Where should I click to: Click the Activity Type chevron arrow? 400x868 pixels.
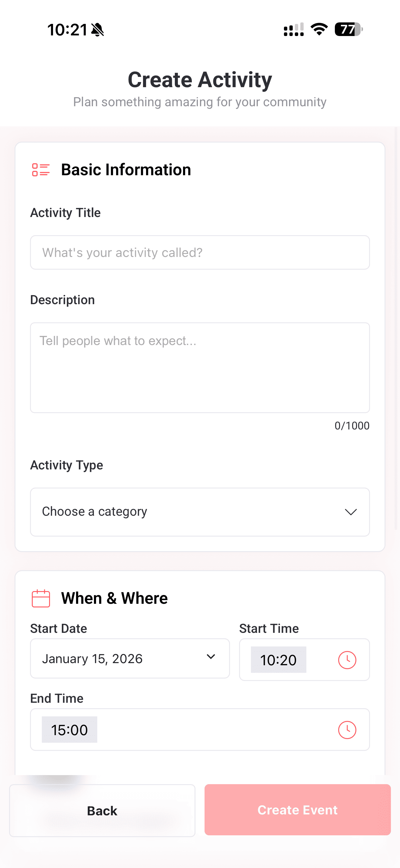pyautogui.click(x=351, y=512)
